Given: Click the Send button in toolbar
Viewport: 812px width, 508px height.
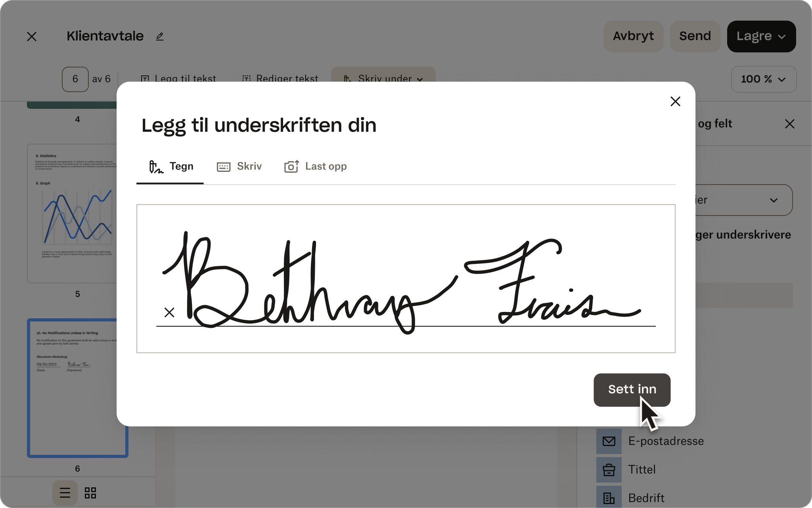Looking at the screenshot, I should coord(695,36).
